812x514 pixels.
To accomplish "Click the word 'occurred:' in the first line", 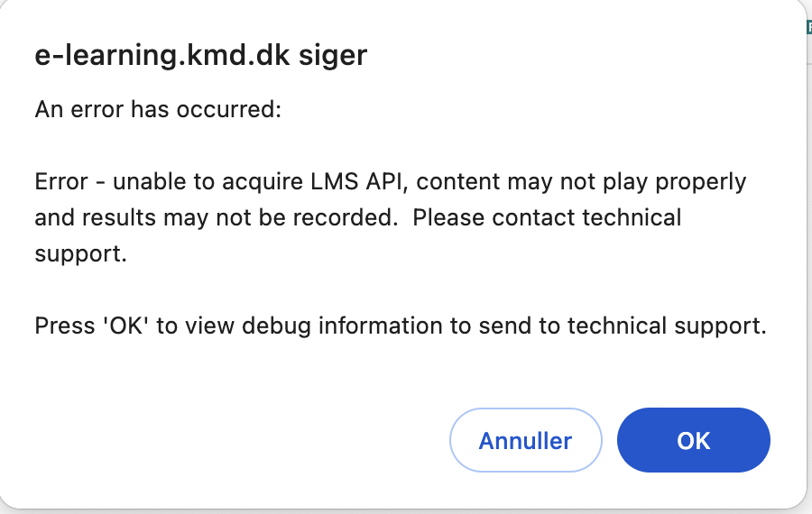I will (238, 110).
